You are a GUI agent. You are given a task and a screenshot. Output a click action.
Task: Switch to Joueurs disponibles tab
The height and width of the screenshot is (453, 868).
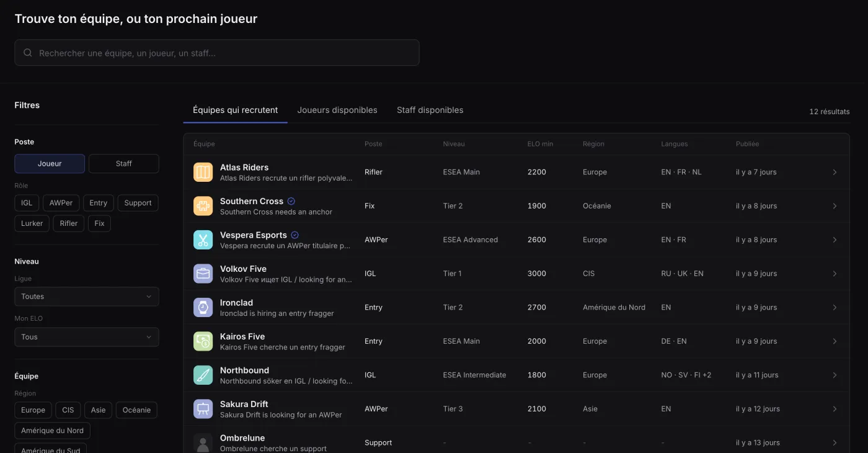[x=337, y=110]
